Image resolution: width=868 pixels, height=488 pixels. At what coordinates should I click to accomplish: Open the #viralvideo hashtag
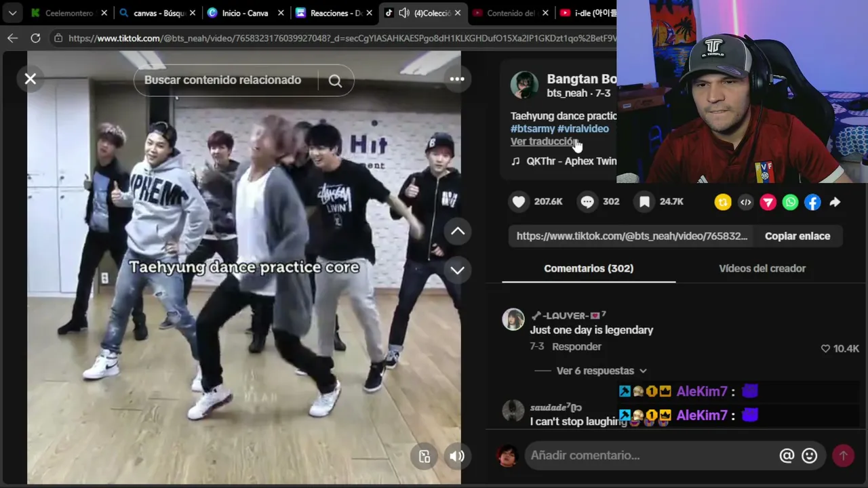click(583, 129)
